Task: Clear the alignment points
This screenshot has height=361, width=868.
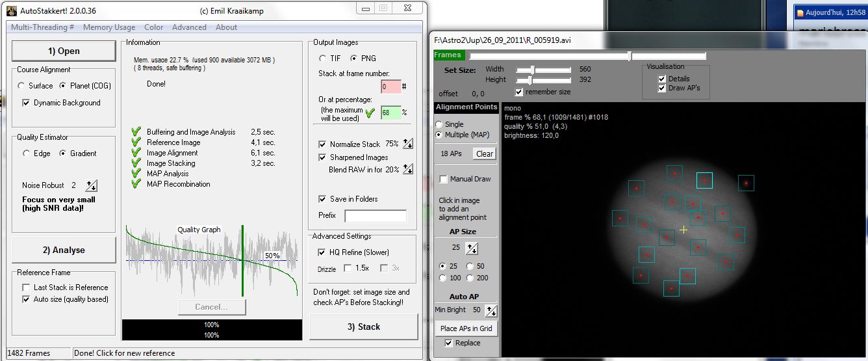Action: [485, 154]
